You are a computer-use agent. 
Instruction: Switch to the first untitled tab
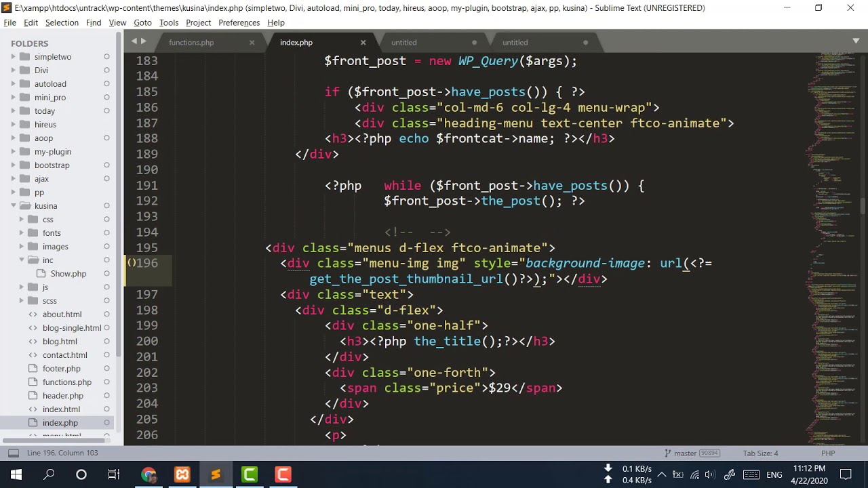click(403, 42)
